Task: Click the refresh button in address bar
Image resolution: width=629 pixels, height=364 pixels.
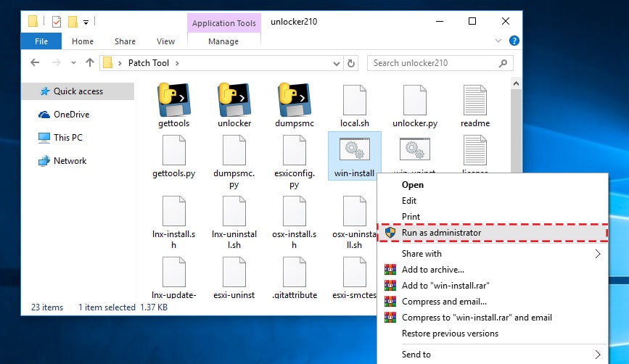Action: click(x=351, y=63)
